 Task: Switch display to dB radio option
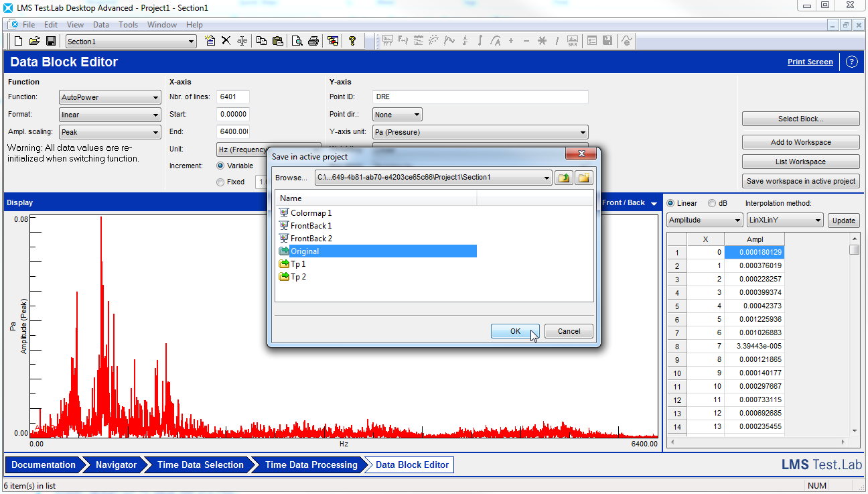point(711,203)
